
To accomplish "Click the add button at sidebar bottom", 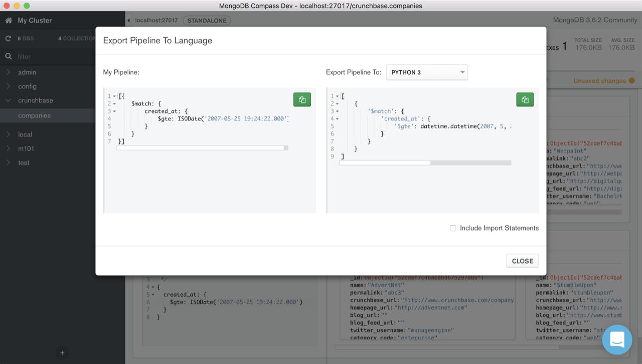I will point(62,353).
